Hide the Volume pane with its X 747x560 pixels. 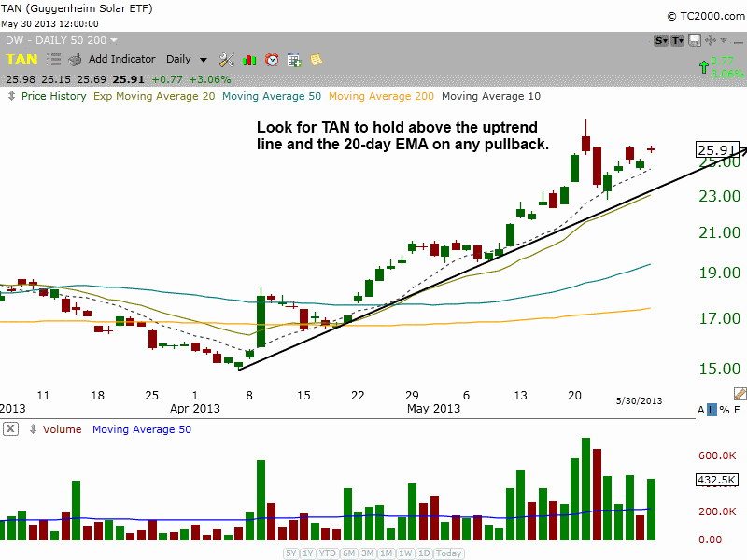[x=9, y=428]
